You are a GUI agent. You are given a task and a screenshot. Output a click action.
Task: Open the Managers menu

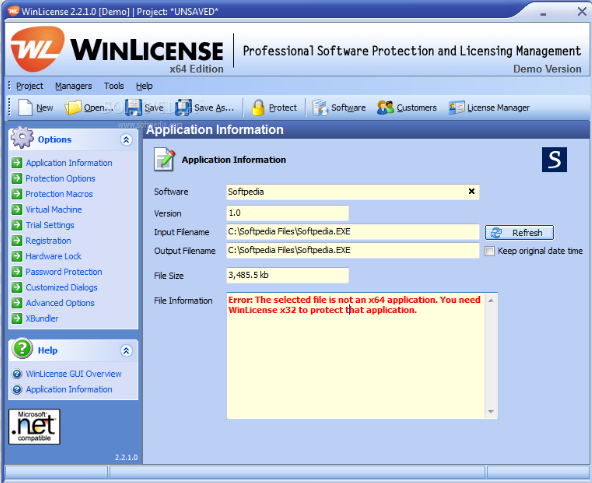(x=73, y=86)
